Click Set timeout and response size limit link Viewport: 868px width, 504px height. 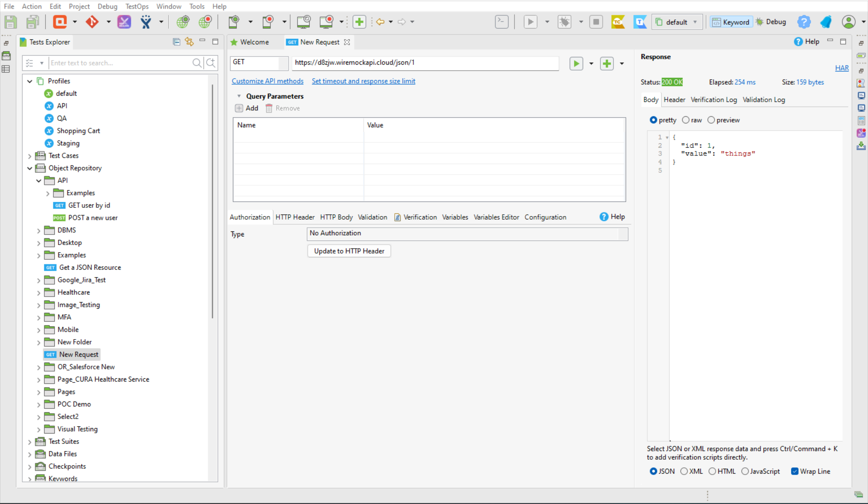coord(363,81)
